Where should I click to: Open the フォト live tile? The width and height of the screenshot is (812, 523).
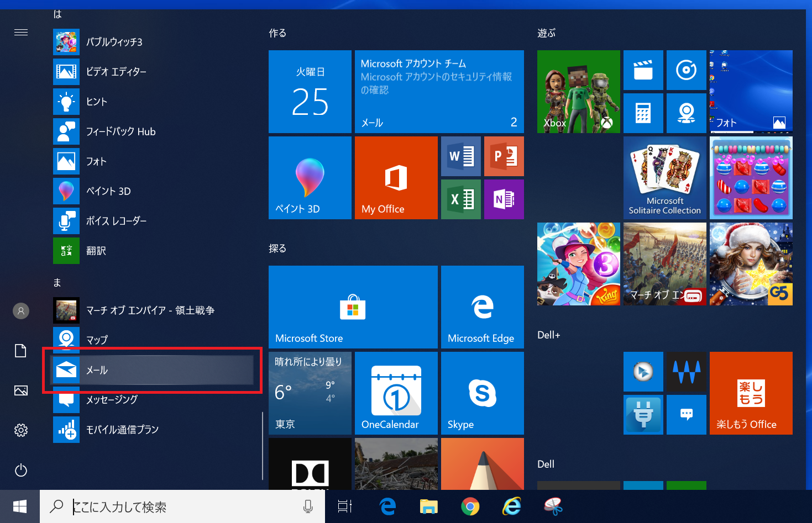click(751, 92)
